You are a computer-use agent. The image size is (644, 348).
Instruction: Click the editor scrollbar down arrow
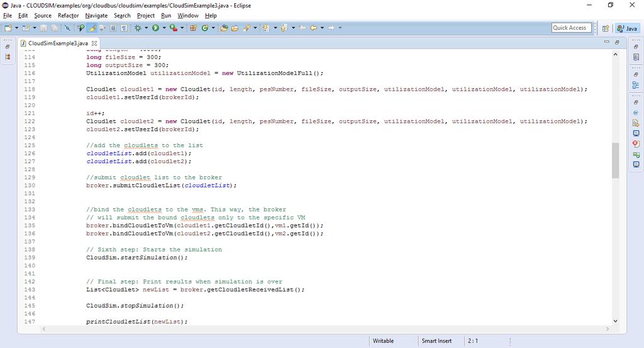point(615,321)
